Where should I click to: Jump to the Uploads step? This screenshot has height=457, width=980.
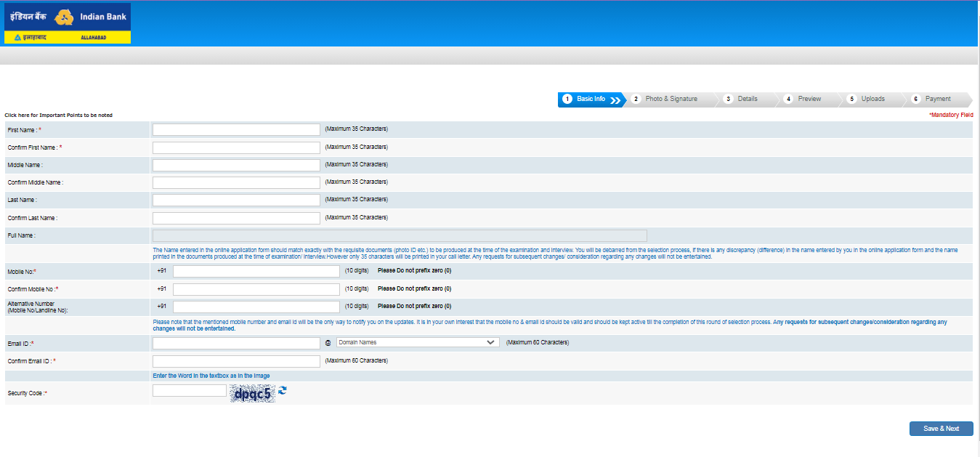click(872, 100)
